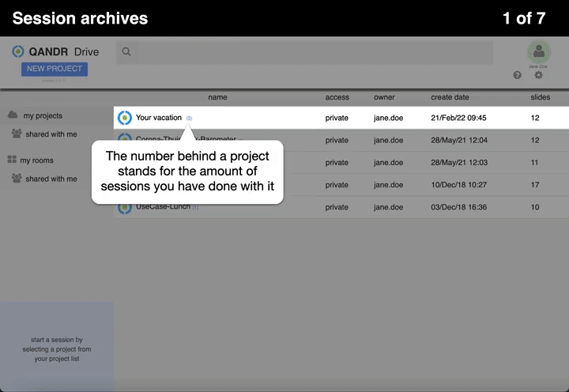Image resolution: width=569 pixels, height=392 pixels.
Task: Sort by the name column header
Action: 218,97
